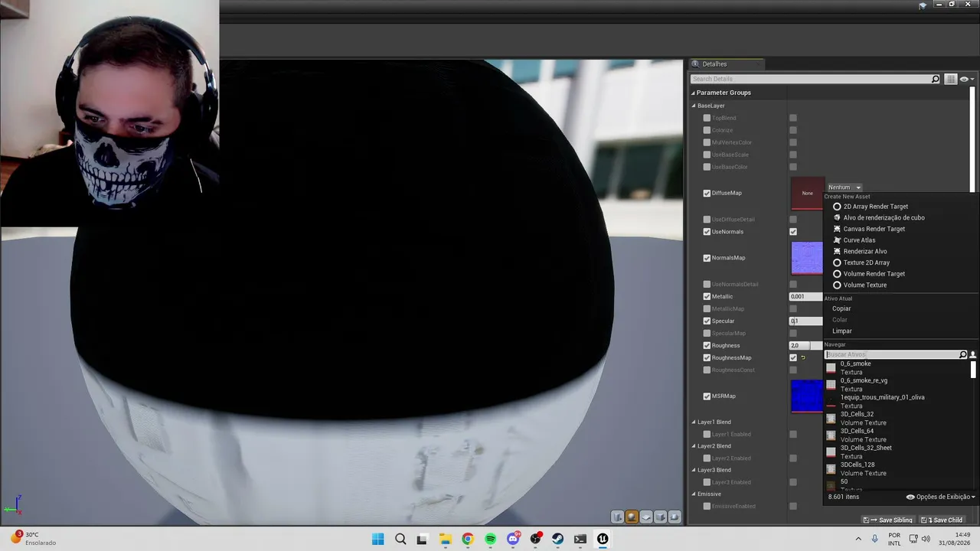This screenshot has height=551, width=980.
Task: Click the last preview mesh toolbar button
Action: [x=675, y=517]
